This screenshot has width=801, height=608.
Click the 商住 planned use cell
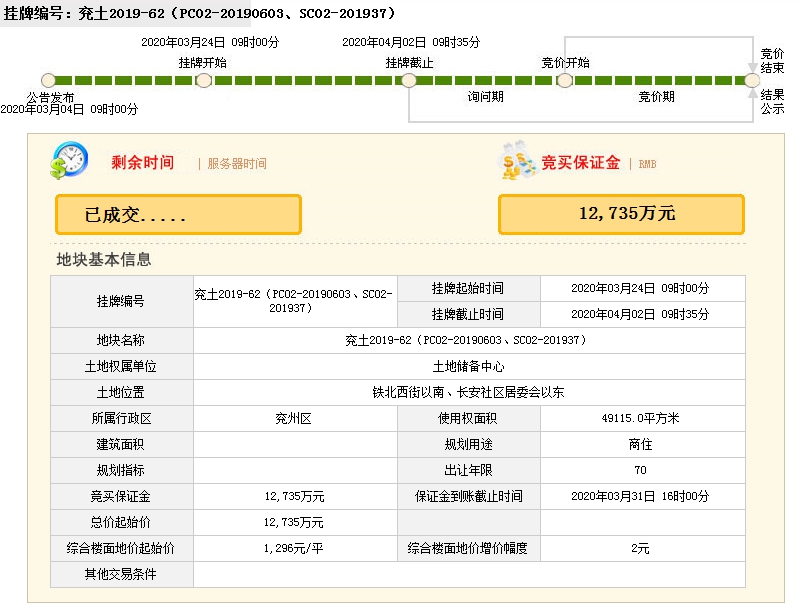pos(642,445)
